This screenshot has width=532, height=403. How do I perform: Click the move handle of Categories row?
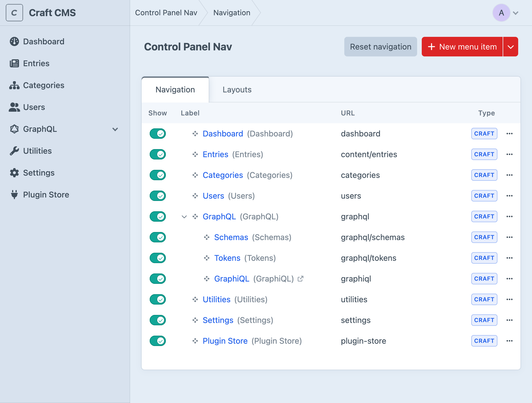[195, 175]
